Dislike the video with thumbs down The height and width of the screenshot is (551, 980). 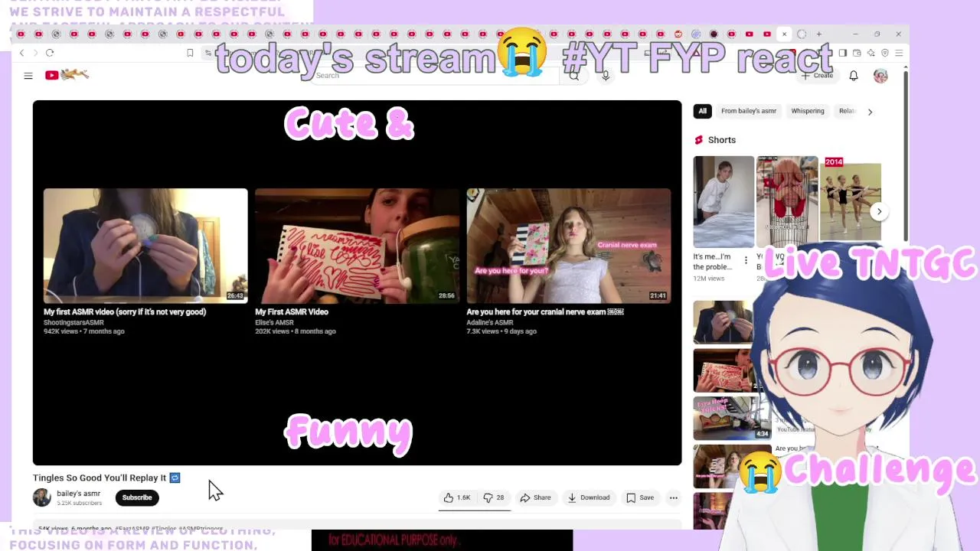494,497
